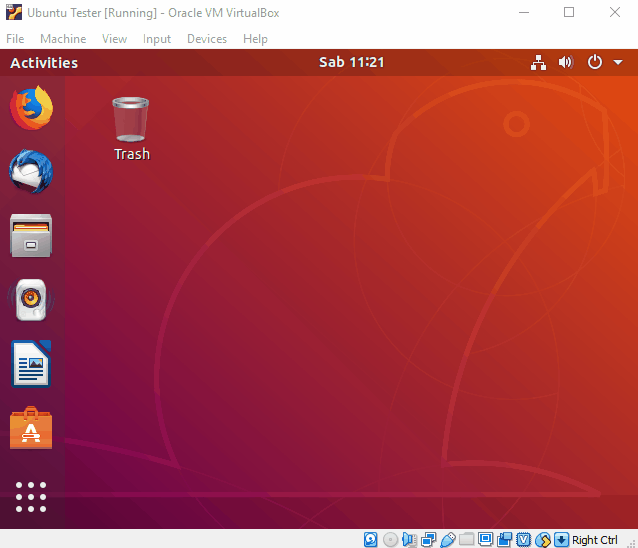Image resolution: width=638 pixels, height=548 pixels.
Task: Click hard disk activity status icon
Action: [x=371, y=539]
